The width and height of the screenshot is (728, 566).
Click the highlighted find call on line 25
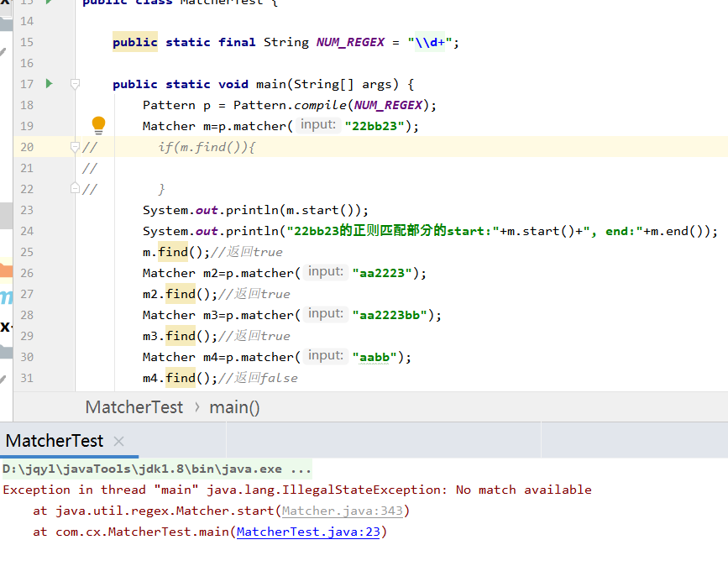coord(173,252)
